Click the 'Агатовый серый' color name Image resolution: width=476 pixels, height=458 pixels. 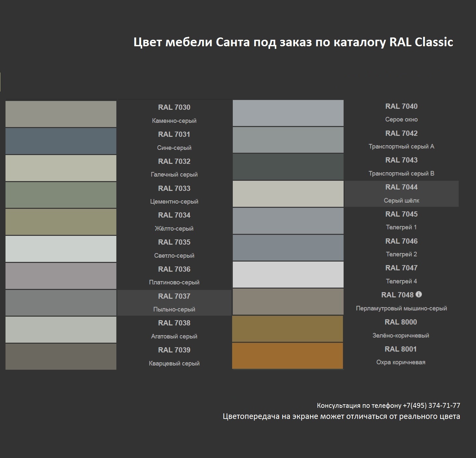coord(174,336)
